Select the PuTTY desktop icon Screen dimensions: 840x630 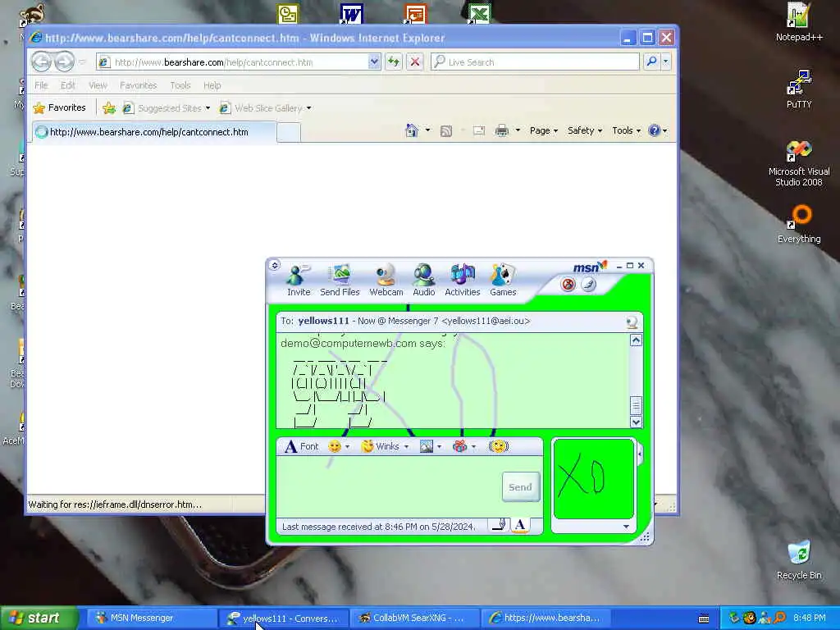click(x=799, y=89)
